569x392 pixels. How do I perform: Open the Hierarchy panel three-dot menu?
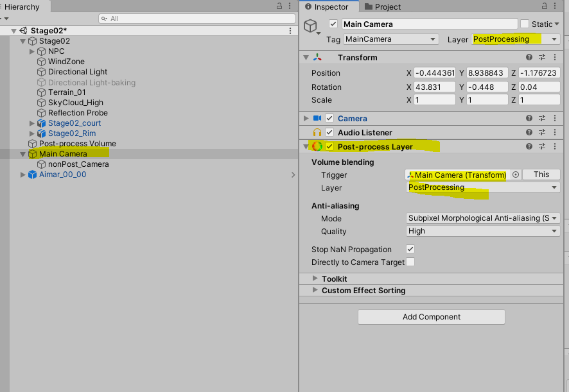tap(290, 6)
